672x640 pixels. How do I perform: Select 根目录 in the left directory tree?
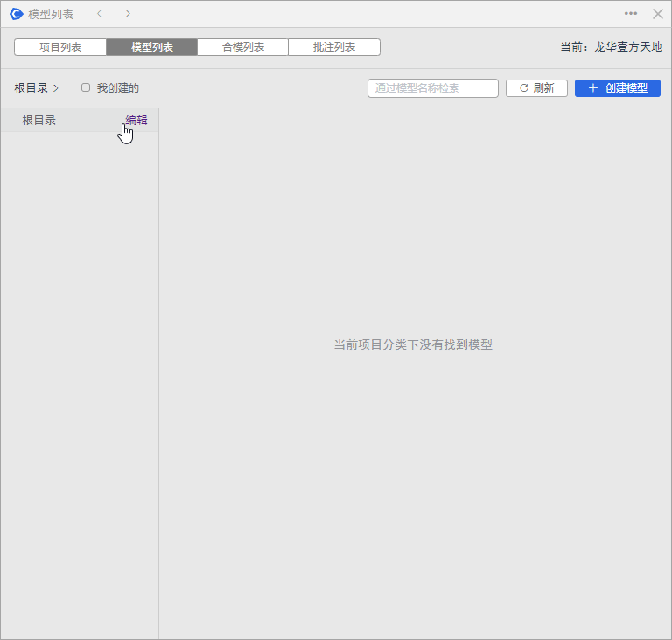[x=39, y=121]
